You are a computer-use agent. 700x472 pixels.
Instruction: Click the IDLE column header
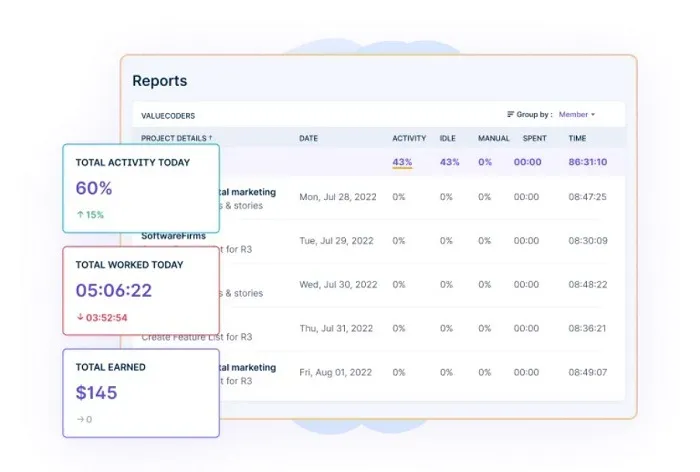pyautogui.click(x=447, y=138)
